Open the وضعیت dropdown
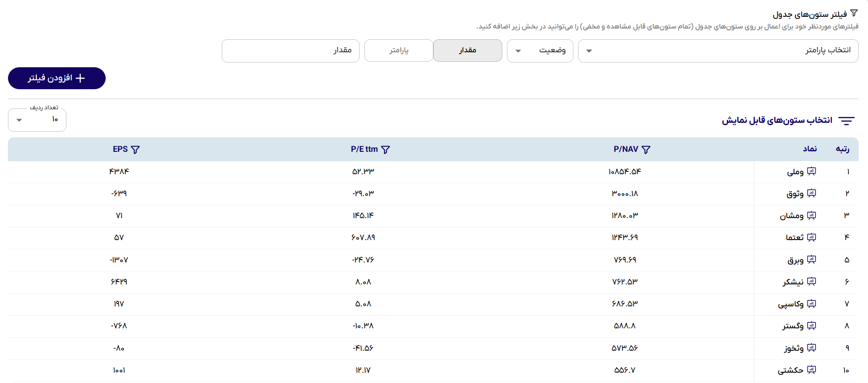Screen dimensions: 868x383 point(540,51)
